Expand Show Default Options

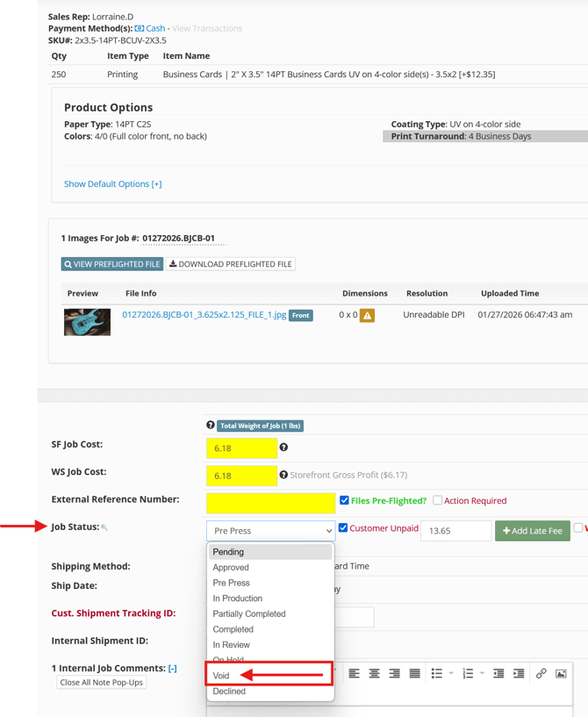coord(112,184)
